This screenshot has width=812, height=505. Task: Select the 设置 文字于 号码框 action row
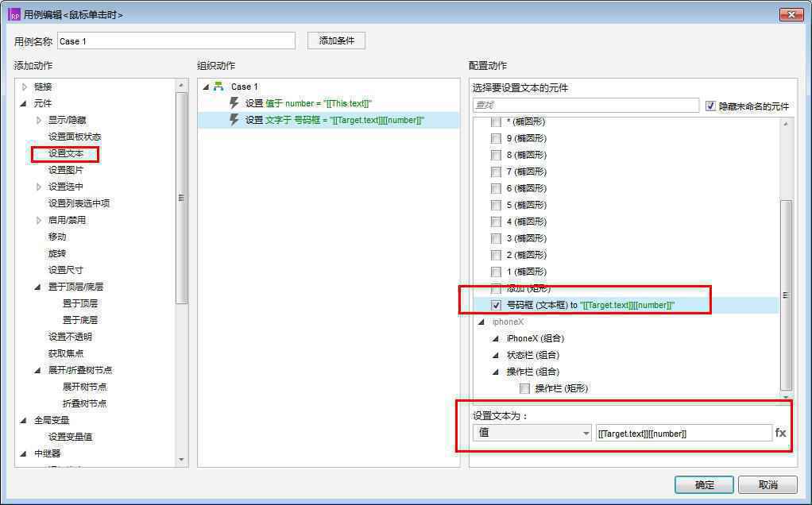click(x=328, y=120)
